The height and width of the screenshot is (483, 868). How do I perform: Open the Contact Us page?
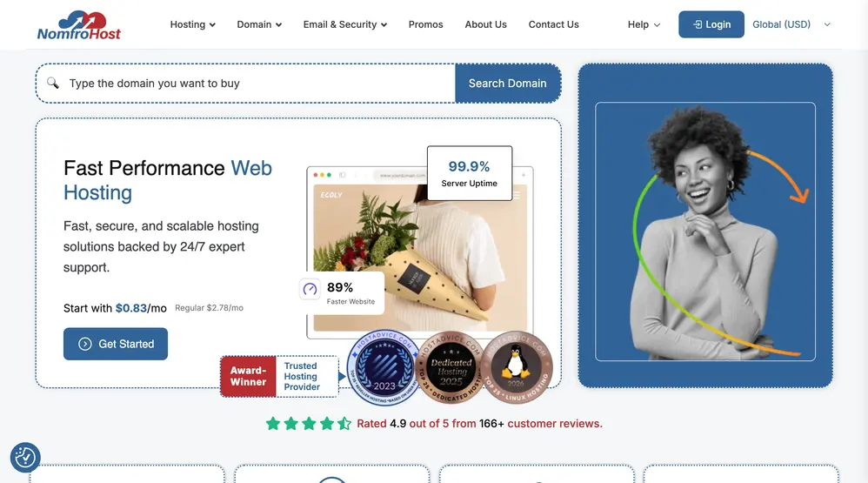tap(553, 24)
